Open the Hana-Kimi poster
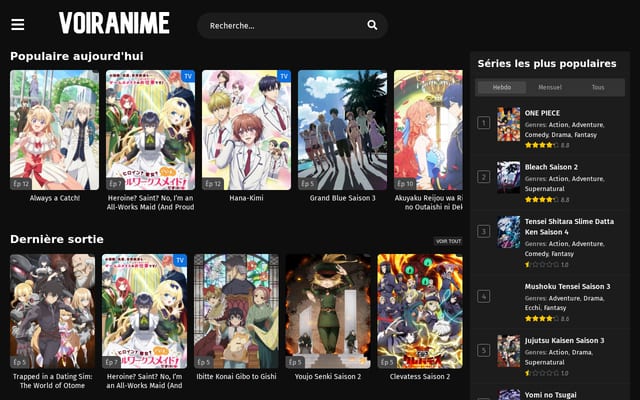Screen dimensions: 640x400 click(x=247, y=130)
